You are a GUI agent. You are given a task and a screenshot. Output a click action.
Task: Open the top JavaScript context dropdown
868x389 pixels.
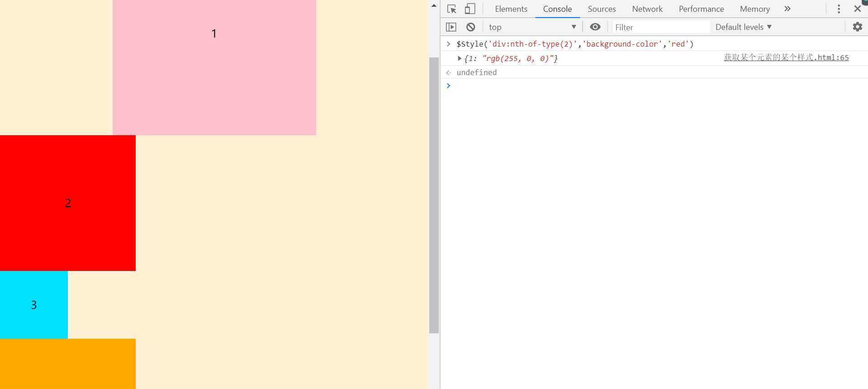pyautogui.click(x=532, y=27)
